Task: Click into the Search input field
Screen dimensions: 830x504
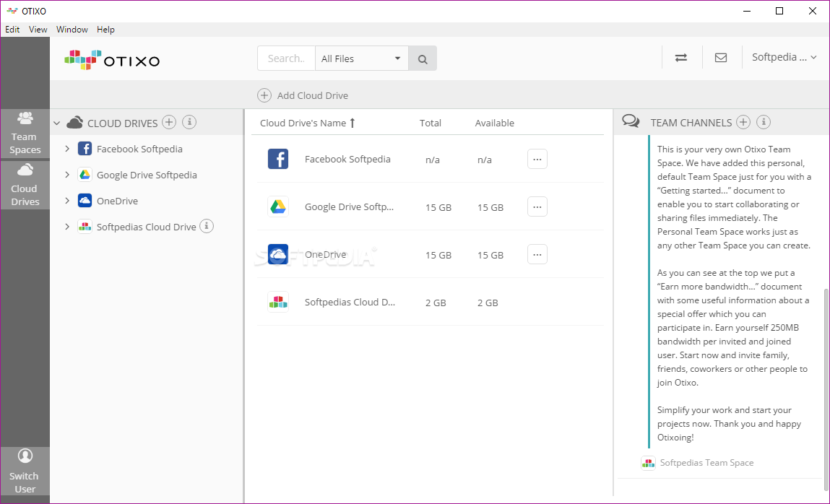Action: point(286,58)
